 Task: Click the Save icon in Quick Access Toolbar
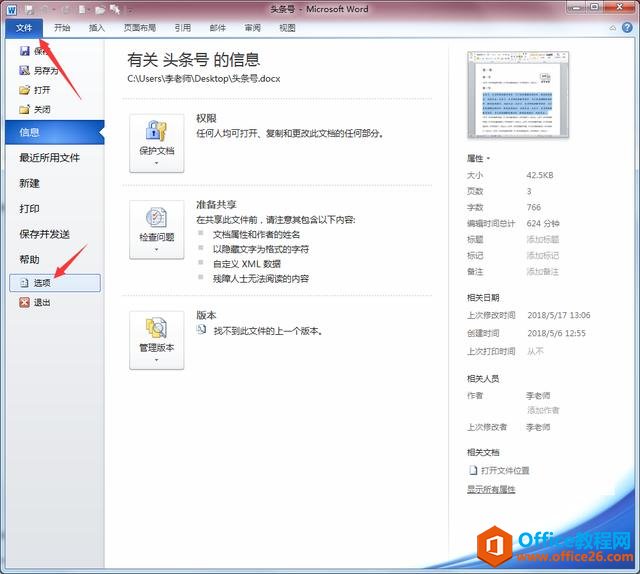tap(29, 10)
